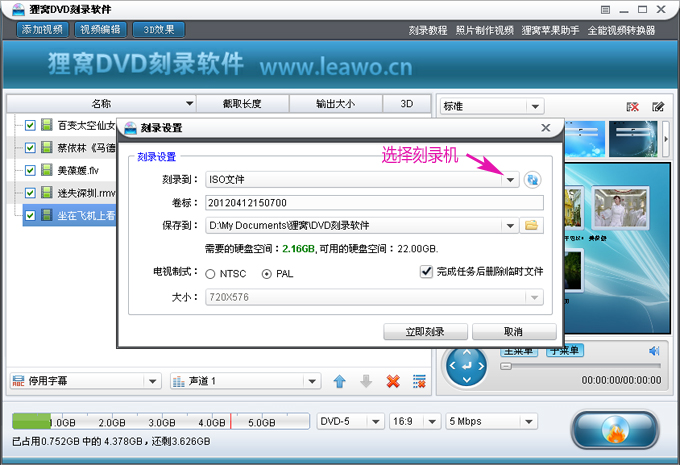The width and height of the screenshot is (680, 465).
Task: Click the 卷标 volume label input field
Action: (374, 203)
